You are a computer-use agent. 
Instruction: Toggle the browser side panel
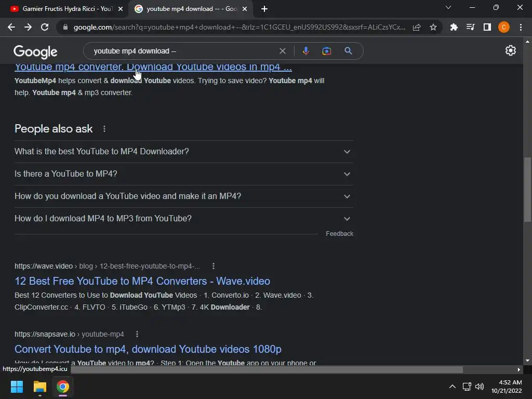[x=487, y=27]
